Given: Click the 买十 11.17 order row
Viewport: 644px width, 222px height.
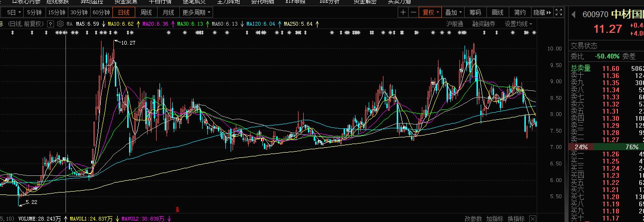Looking at the screenshot, I should point(607,218).
